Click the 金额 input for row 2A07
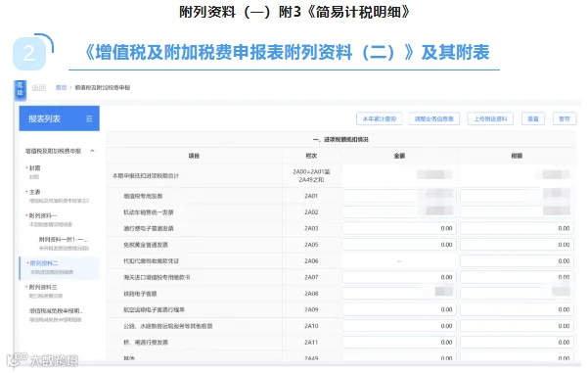This screenshot has height=373, width=588. tap(399, 277)
